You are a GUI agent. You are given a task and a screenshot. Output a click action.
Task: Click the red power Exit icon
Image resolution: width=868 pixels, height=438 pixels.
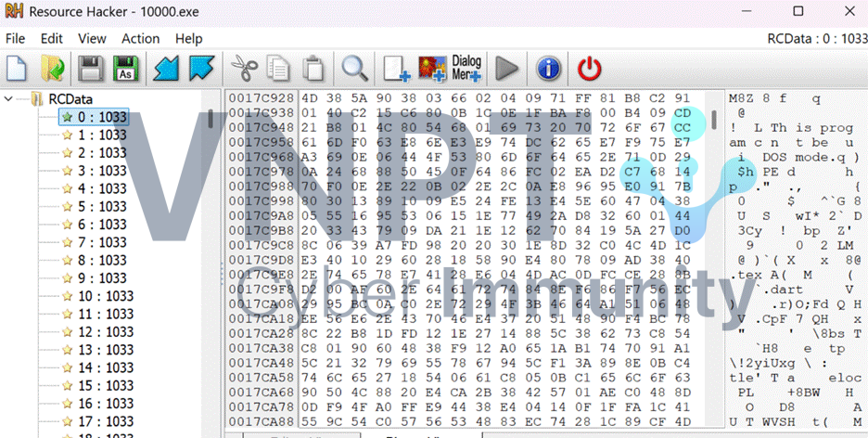[589, 68]
